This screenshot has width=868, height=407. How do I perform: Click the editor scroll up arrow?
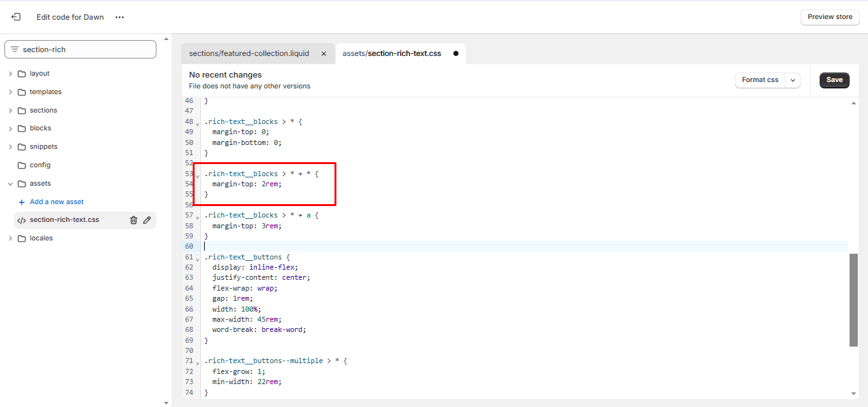[853, 102]
